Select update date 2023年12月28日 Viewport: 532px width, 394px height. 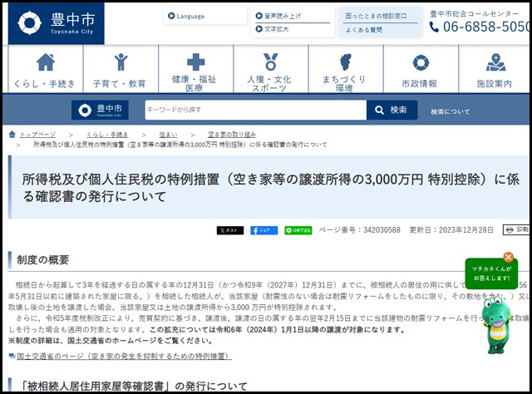click(x=465, y=230)
